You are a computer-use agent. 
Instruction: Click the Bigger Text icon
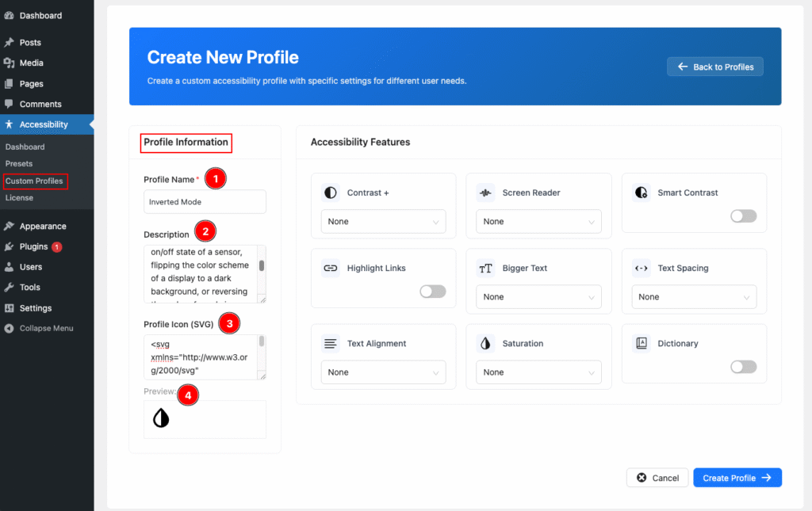tap(486, 268)
